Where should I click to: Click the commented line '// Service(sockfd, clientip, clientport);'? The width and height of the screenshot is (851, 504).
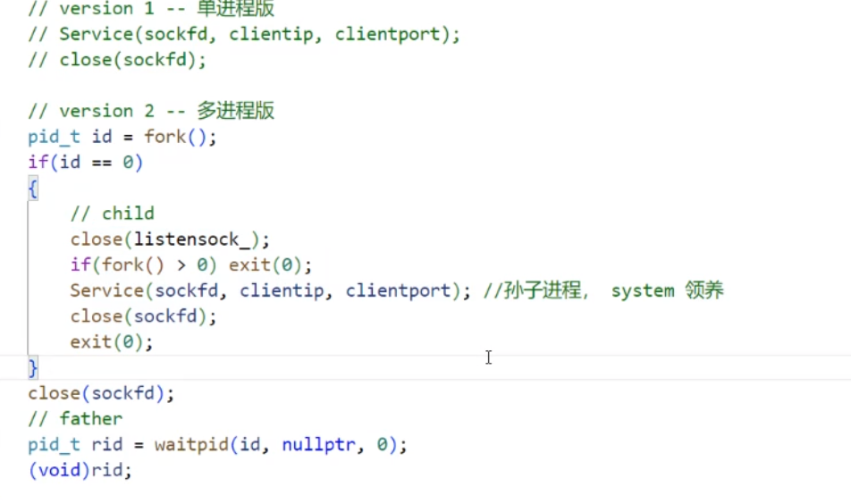point(244,34)
